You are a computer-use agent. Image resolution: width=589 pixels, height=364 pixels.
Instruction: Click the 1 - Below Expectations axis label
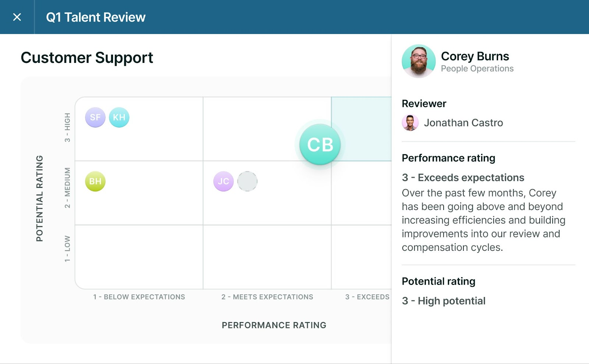(x=139, y=297)
